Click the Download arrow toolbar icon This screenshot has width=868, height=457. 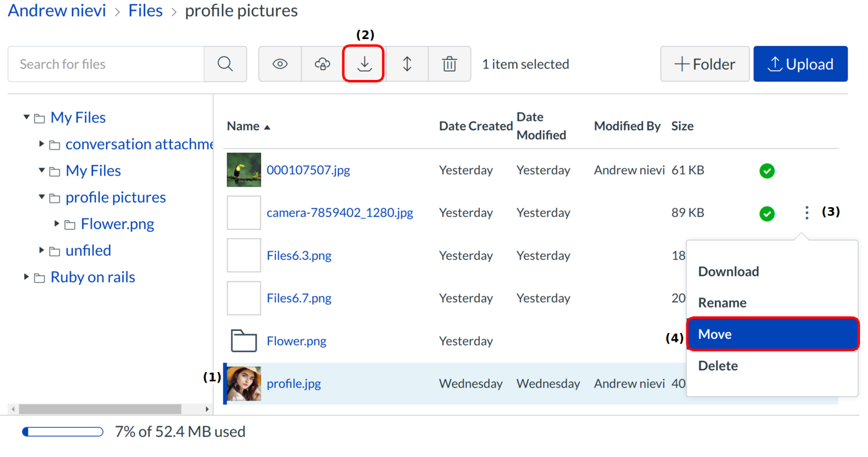tap(365, 64)
